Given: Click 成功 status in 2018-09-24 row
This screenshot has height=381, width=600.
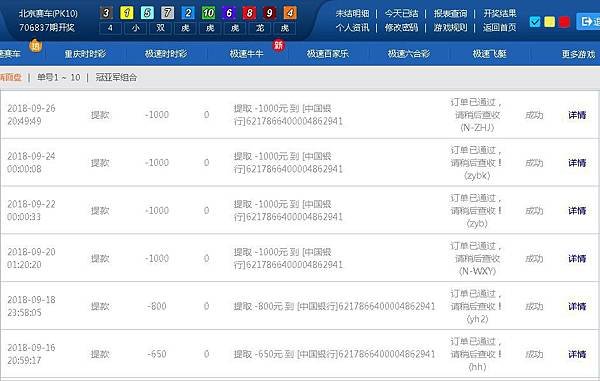Looking at the screenshot, I should (534, 163).
